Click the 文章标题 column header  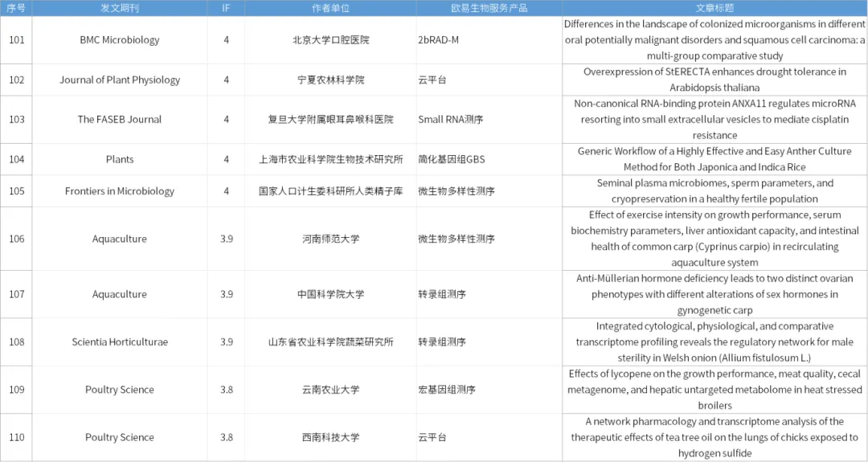pos(714,8)
